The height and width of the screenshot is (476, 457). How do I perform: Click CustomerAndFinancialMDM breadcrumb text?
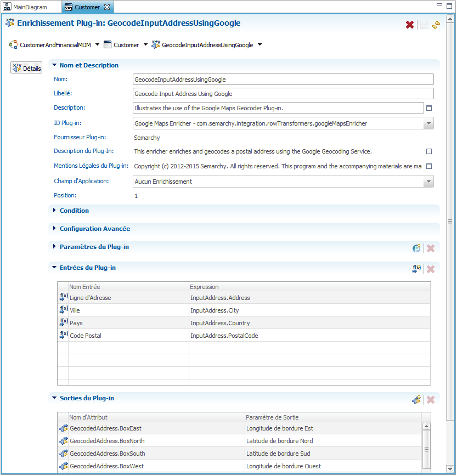(x=55, y=45)
